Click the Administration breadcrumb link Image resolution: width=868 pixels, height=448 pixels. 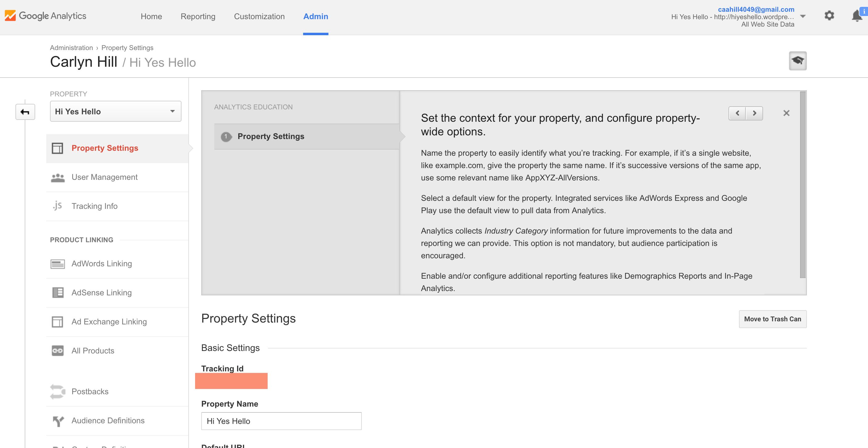[71, 48]
